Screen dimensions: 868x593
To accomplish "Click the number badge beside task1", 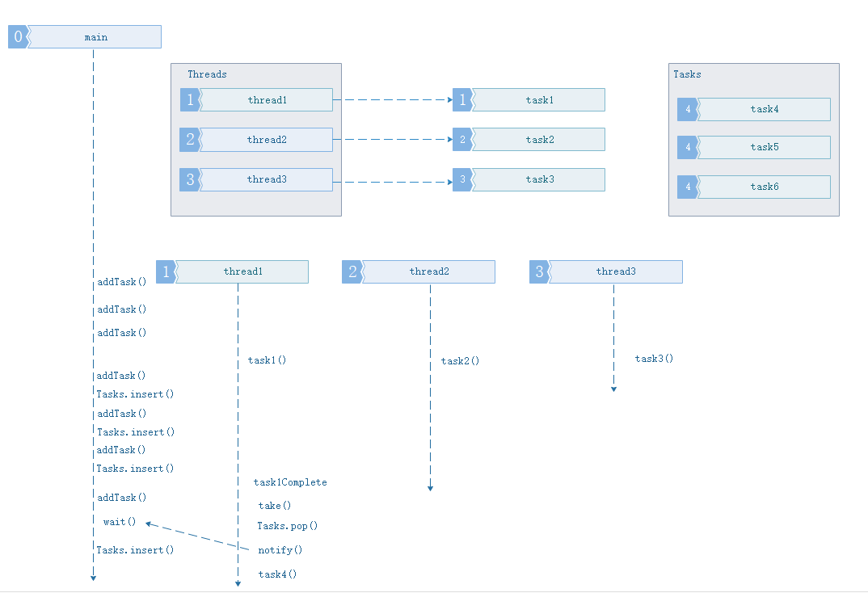I will (x=463, y=100).
